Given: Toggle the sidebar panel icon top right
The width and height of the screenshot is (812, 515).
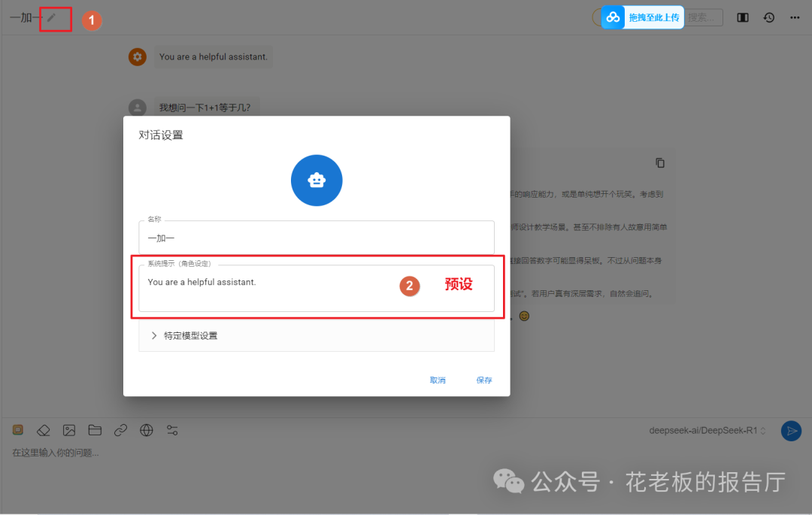Looking at the screenshot, I should (x=742, y=17).
